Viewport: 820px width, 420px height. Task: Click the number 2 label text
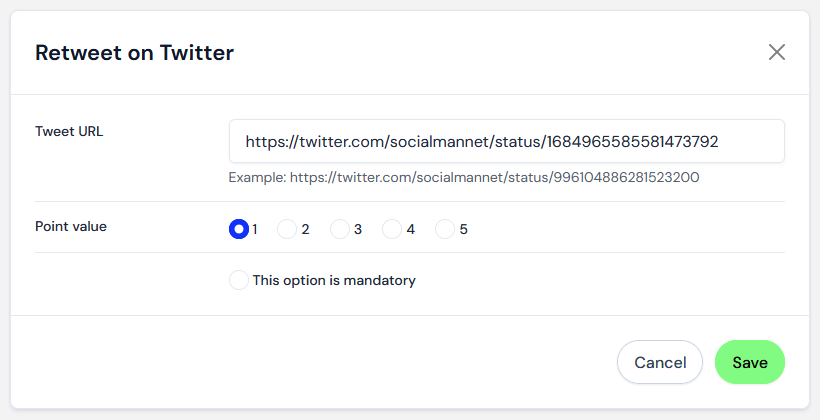305,230
